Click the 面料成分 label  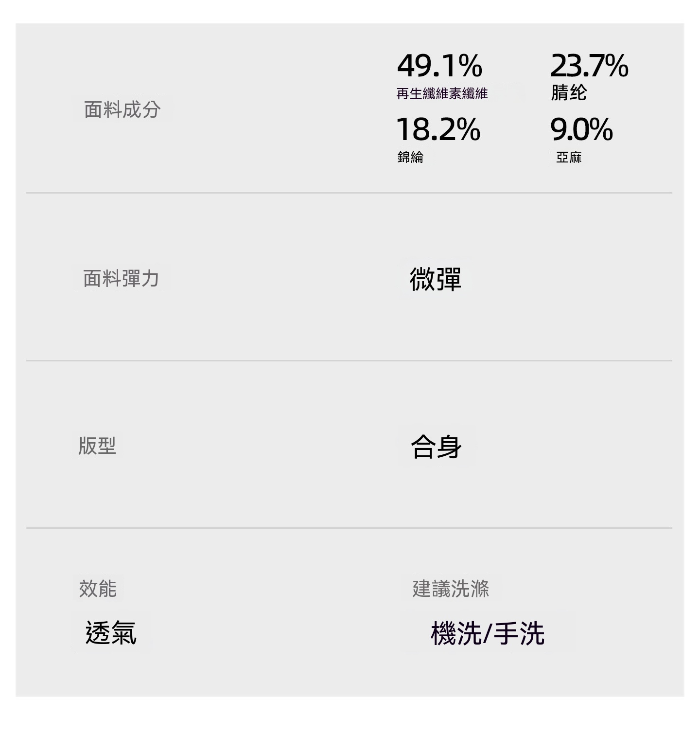click(122, 109)
